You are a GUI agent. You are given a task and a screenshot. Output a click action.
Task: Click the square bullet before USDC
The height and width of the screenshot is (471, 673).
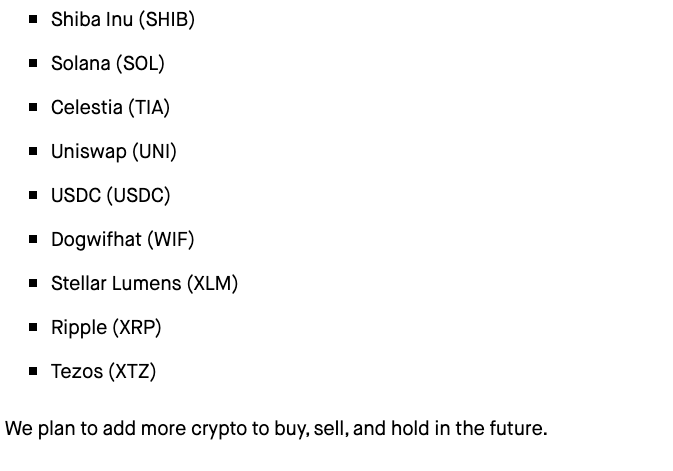click(34, 195)
